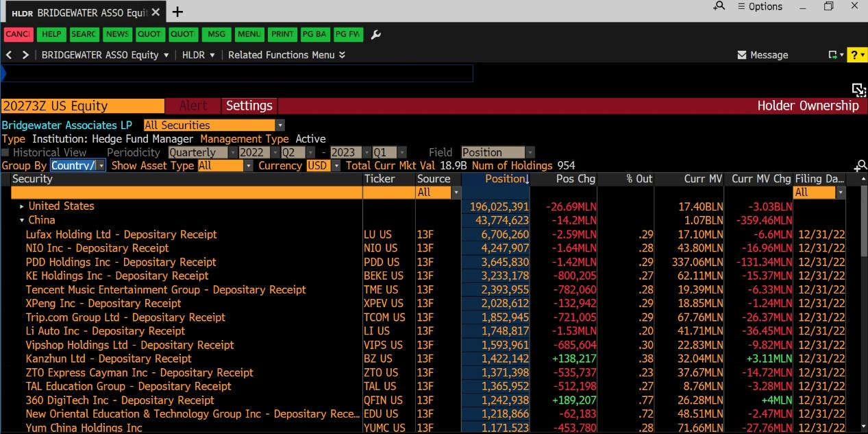Open the Related Functions Menu
The width and height of the screenshot is (868, 434).
(286, 55)
